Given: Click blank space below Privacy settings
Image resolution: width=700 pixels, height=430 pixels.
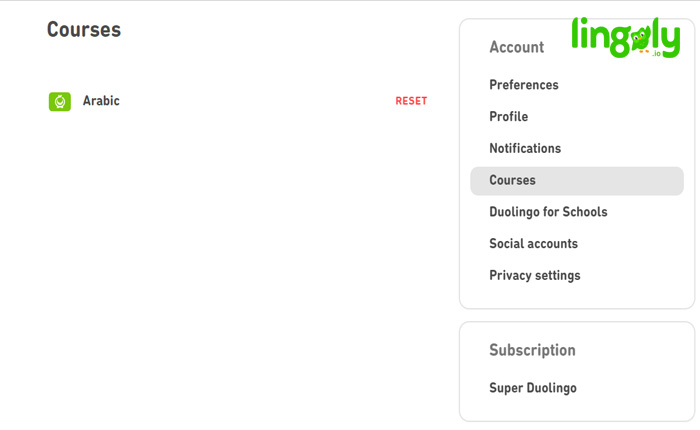Looking at the screenshot, I should [x=577, y=295].
